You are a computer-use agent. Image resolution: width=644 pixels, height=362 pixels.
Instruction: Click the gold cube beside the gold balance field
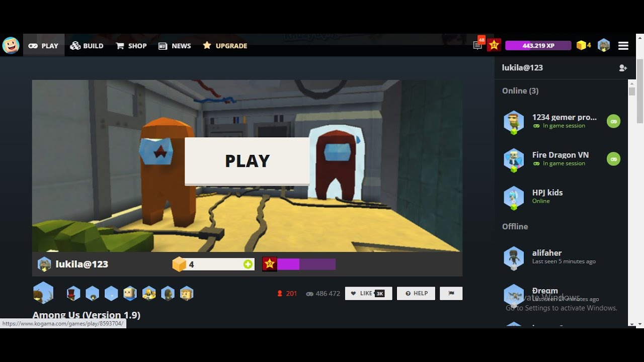tap(179, 264)
